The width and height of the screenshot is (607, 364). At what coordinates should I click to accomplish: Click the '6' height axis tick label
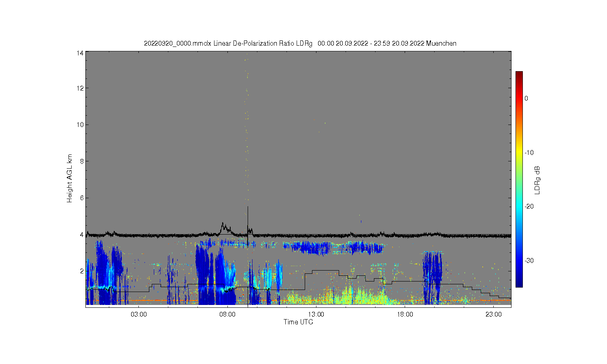(82, 198)
